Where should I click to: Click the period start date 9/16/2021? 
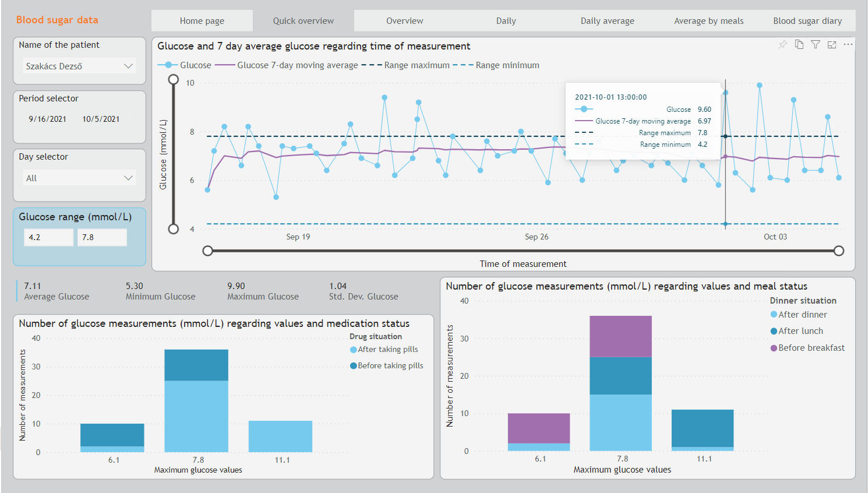tap(48, 119)
